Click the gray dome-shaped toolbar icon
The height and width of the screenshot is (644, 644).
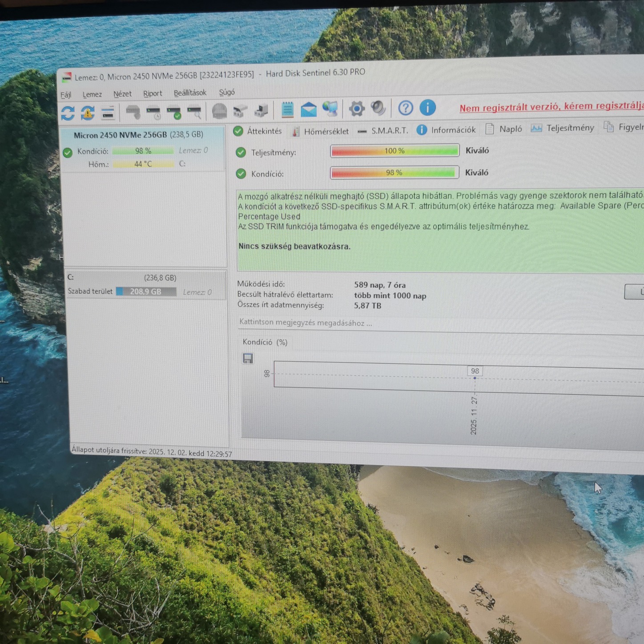click(219, 111)
